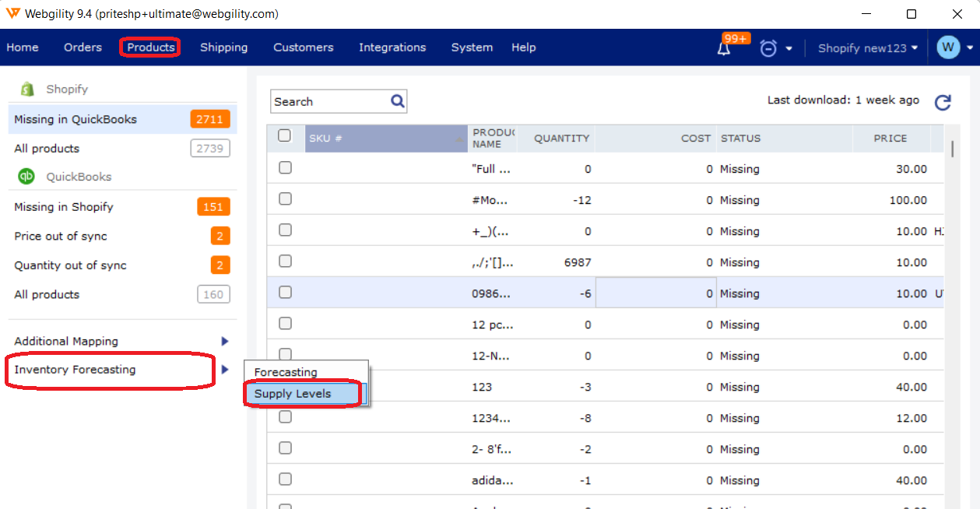Click the product name 123 cell

tap(482, 387)
